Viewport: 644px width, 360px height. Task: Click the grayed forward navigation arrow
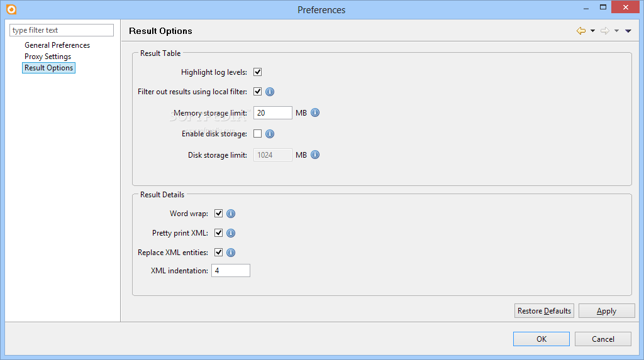click(x=605, y=31)
